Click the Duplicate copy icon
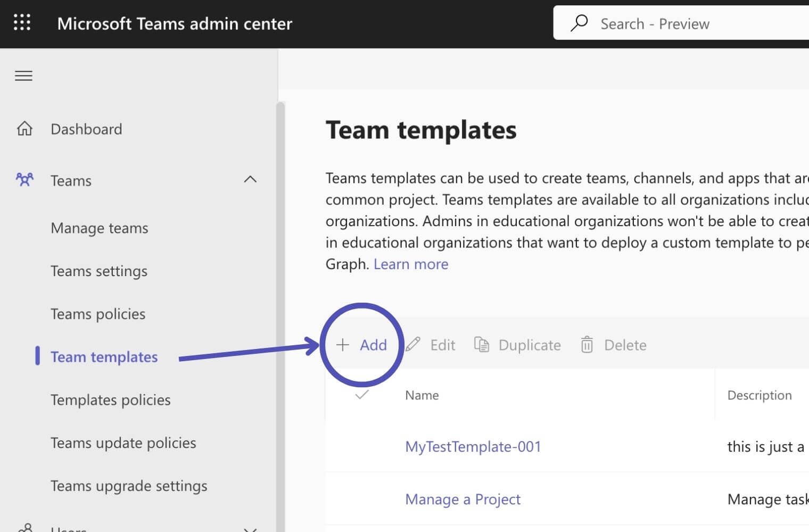809x532 pixels. click(482, 345)
